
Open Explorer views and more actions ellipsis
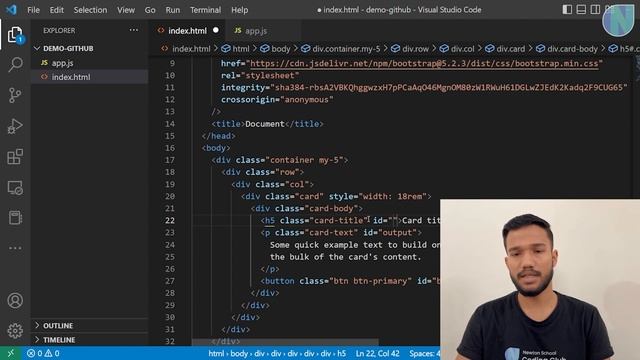click(x=133, y=30)
